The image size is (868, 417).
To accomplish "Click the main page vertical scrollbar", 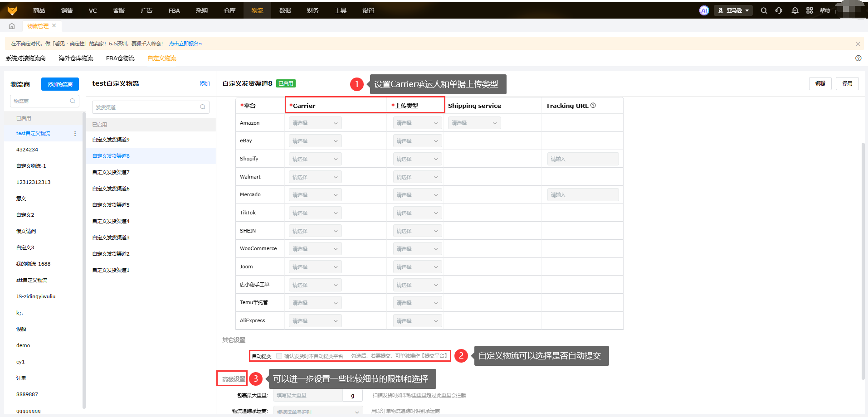I will (x=863, y=261).
